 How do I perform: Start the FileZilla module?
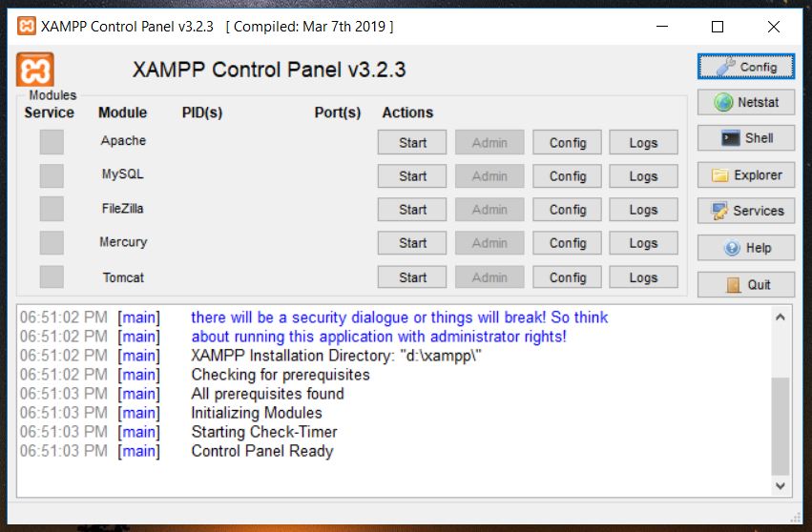411,210
